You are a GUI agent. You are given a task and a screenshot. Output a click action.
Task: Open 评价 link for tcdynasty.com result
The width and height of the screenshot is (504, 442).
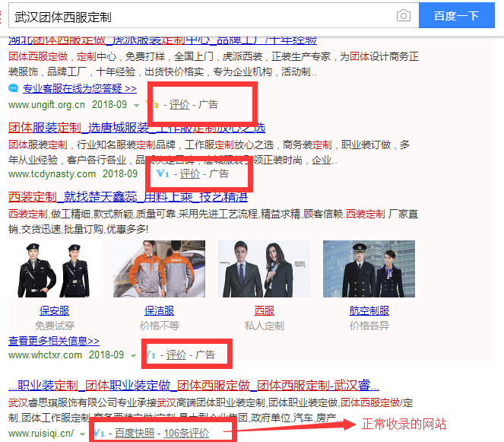tap(190, 174)
